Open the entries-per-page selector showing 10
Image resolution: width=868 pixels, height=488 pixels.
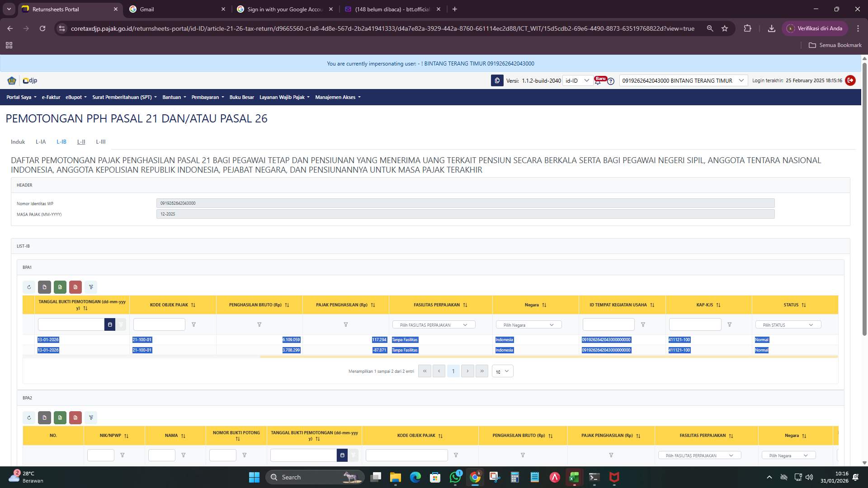coord(502,371)
